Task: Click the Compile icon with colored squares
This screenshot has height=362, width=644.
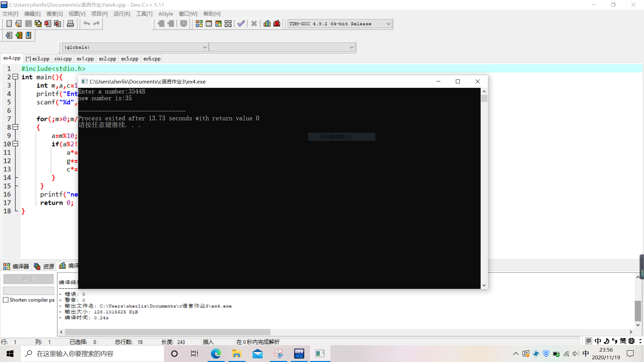Action: pyautogui.click(x=199, y=23)
